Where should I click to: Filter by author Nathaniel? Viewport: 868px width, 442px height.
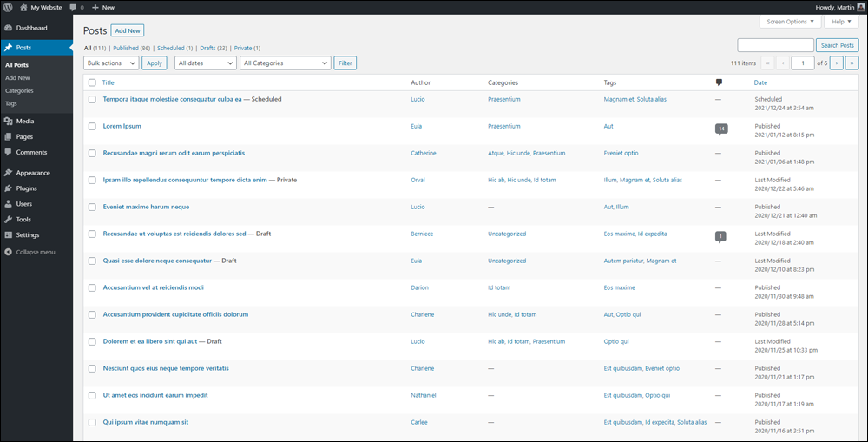[424, 395]
